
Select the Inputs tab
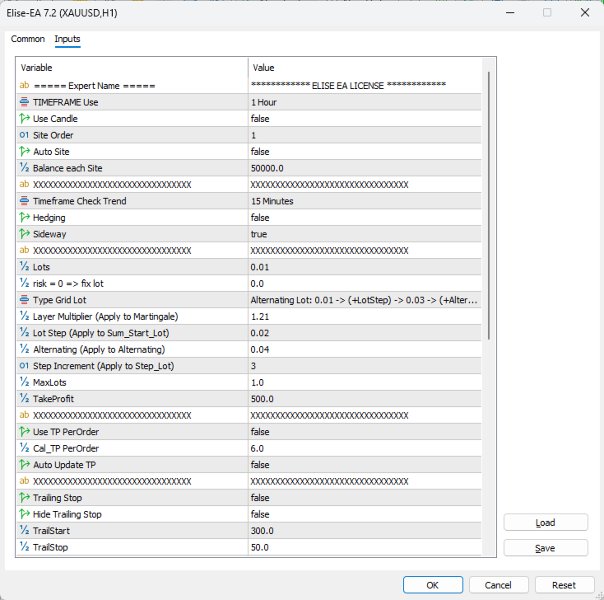(x=68, y=39)
